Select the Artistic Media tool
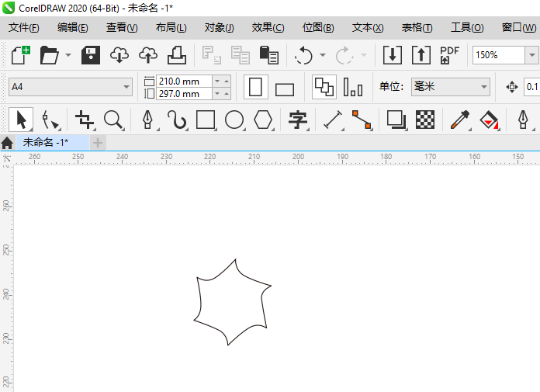The width and height of the screenshot is (540, 392). click(x=177, y=120)
